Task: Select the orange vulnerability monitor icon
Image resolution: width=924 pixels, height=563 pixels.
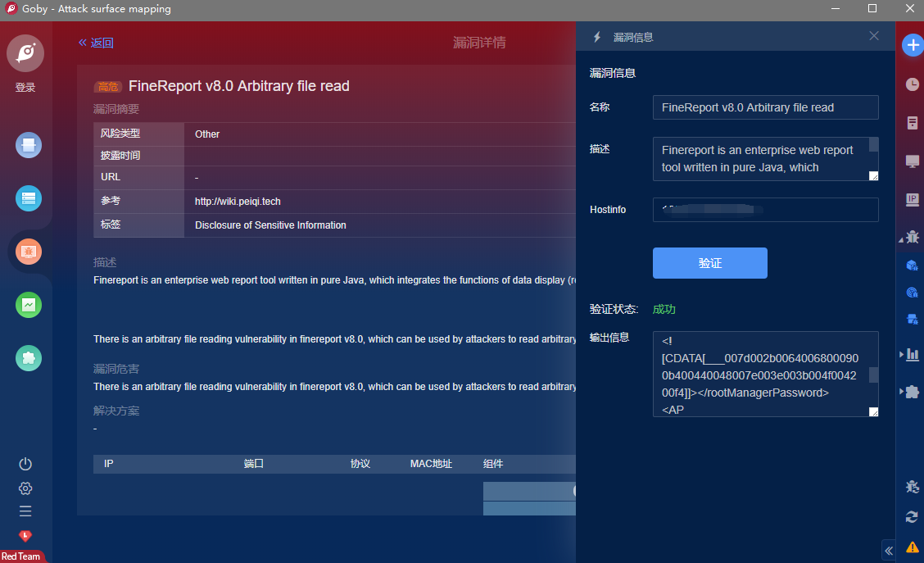Action: 29,252
